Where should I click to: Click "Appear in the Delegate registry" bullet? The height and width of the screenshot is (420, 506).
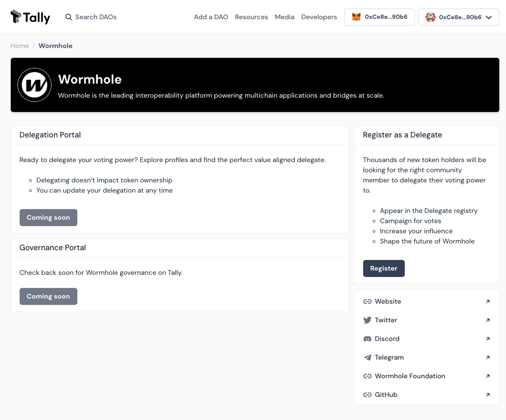429,211
